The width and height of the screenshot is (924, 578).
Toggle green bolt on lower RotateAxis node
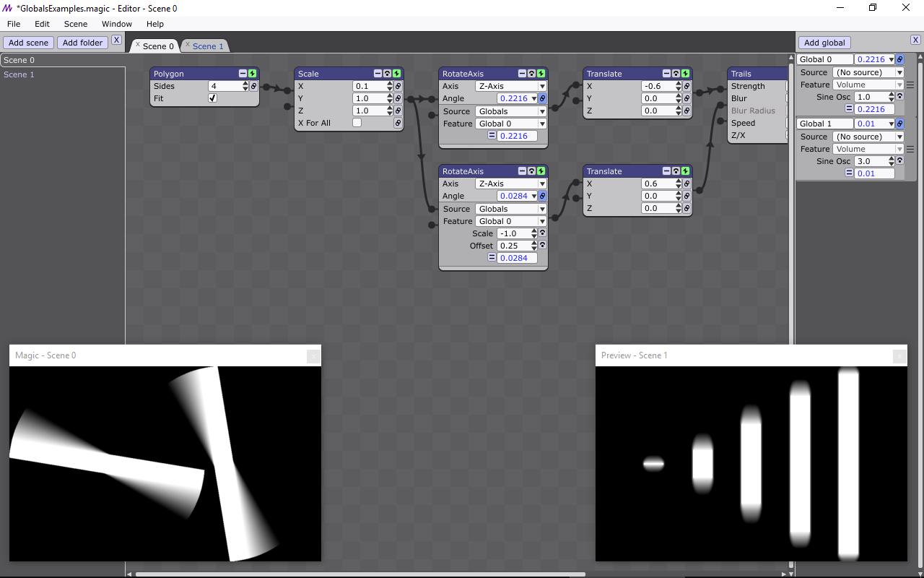tap(541, 171)
